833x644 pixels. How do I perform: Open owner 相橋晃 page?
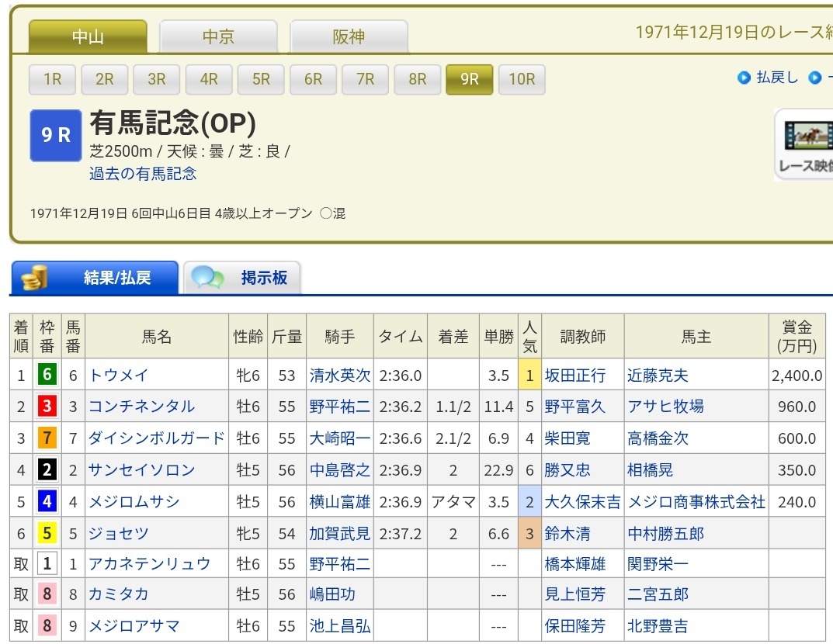coord(651,470)
